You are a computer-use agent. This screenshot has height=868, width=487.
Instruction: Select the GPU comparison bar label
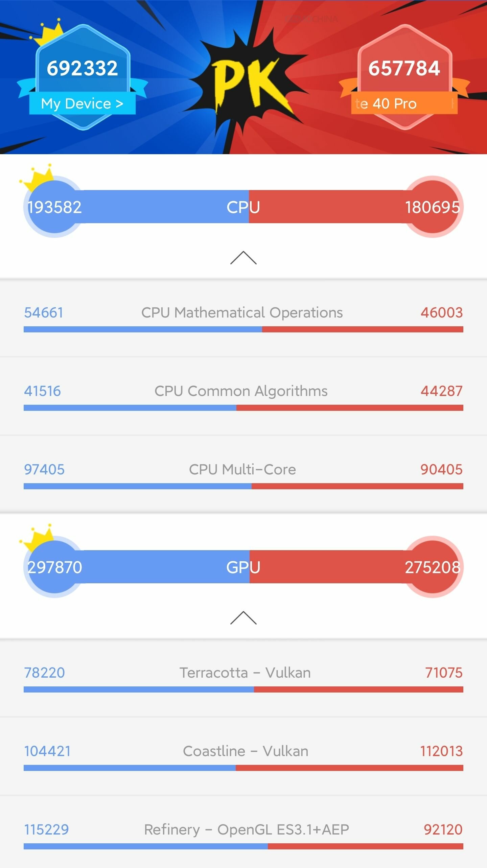(x=243, y=567)
